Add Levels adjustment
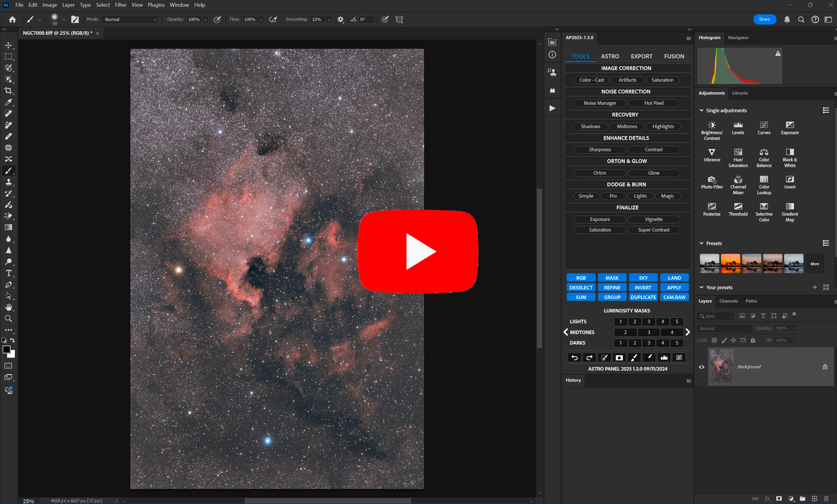Screen dimensions: 837x504 pos(738,128)
